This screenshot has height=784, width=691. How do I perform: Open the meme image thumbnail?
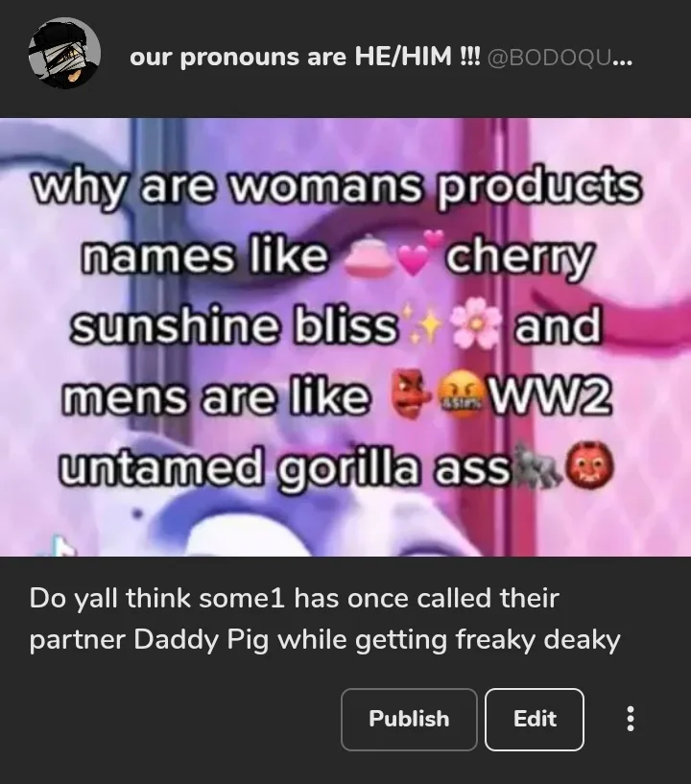[345, 337]
